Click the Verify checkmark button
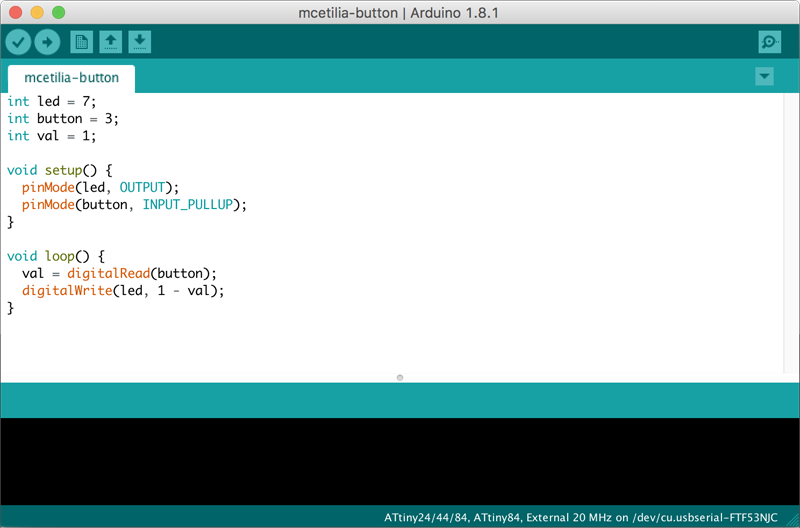 point(18,42)
